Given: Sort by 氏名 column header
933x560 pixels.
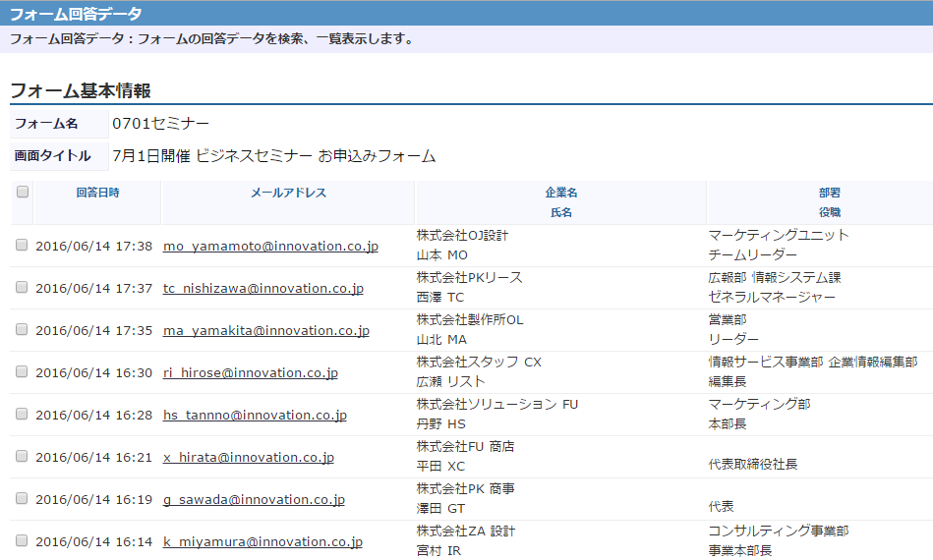Looking at the screenshot, I should pyautogui.click(x=561, y=212).
